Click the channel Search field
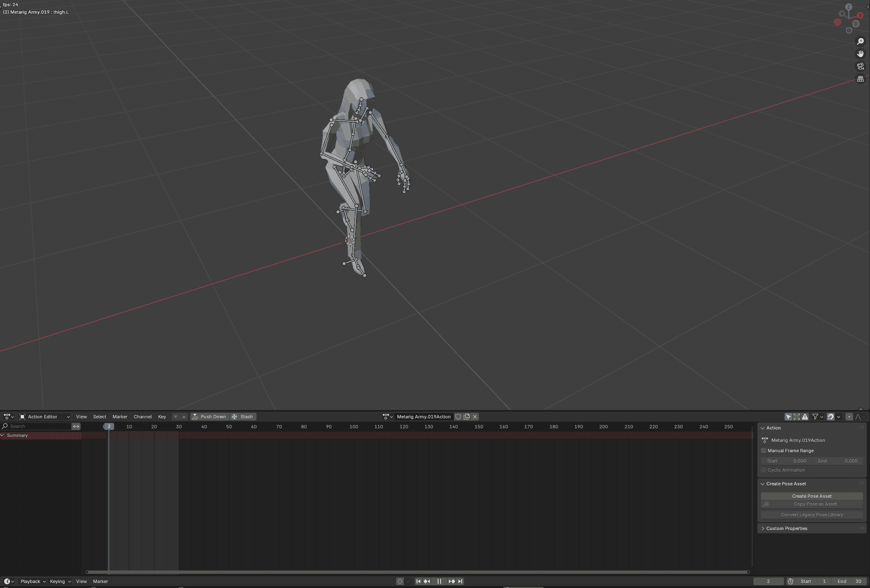 coord(39,426)
